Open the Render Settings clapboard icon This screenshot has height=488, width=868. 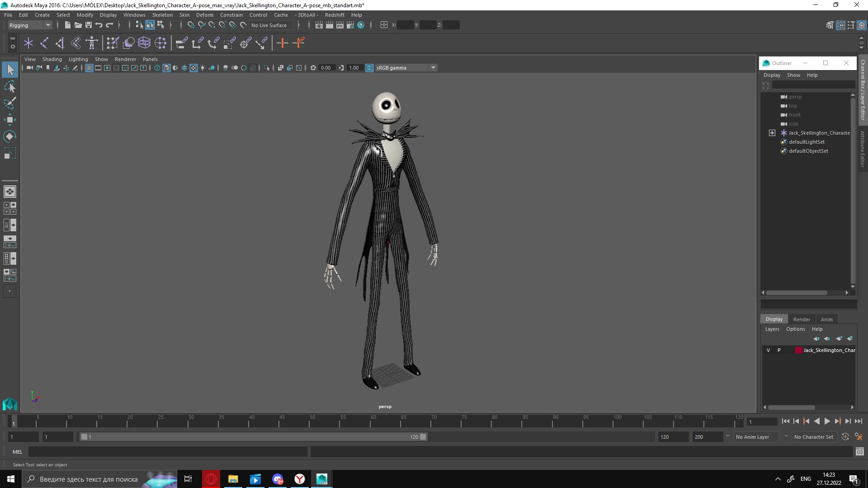coord(350,25)
